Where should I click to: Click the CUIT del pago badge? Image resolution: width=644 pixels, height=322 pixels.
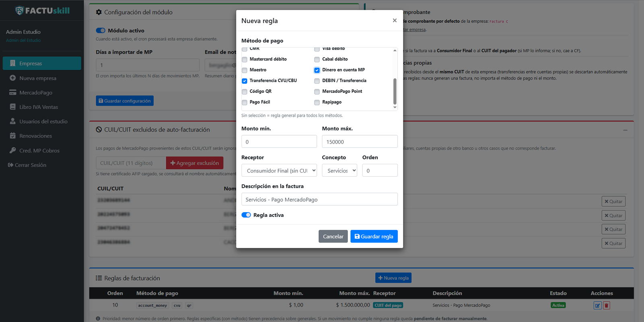pos(388,305)
